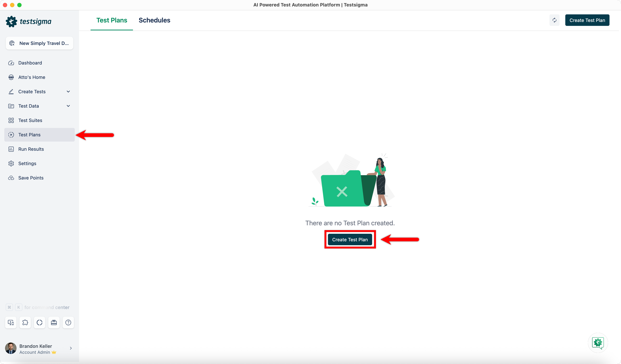Open Save Points in the sidebar
This screenshot has width=621, height=364.
point(31,178)
